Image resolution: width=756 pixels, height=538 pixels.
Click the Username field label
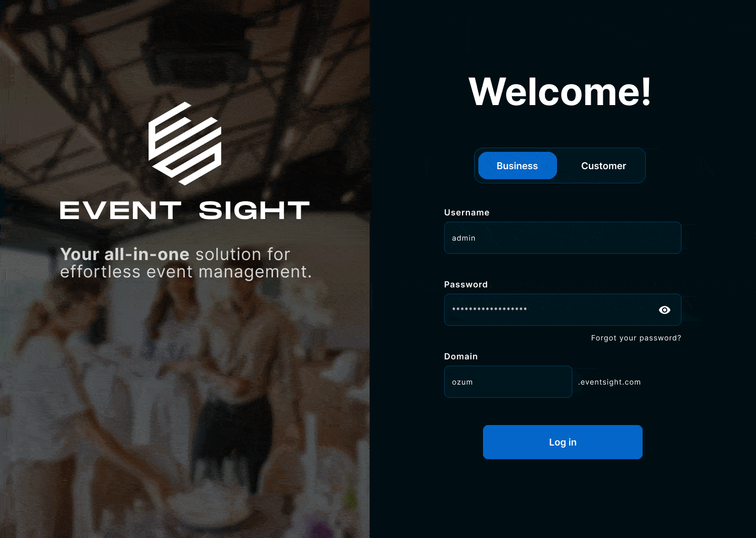(466, 212)
